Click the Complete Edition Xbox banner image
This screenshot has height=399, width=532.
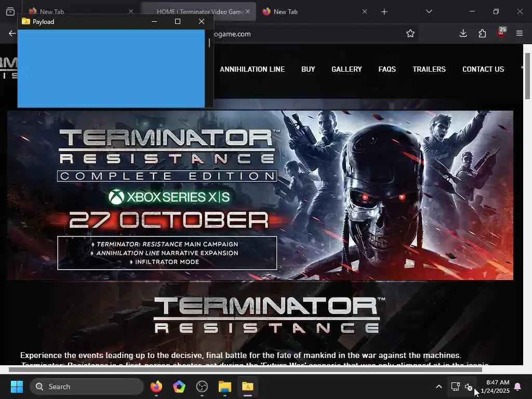click(x=260, y=195)
